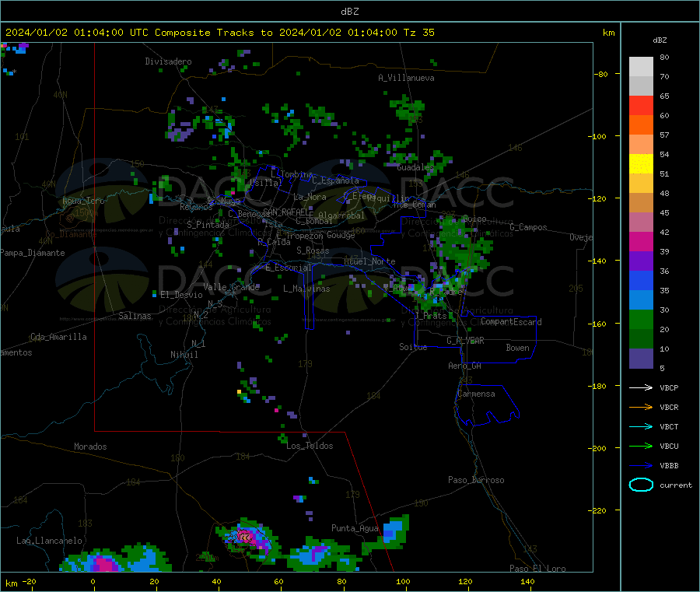Screen dimensions: 700x592
Task: Click the Punta_Agua map label
Action: click(355, 529)
